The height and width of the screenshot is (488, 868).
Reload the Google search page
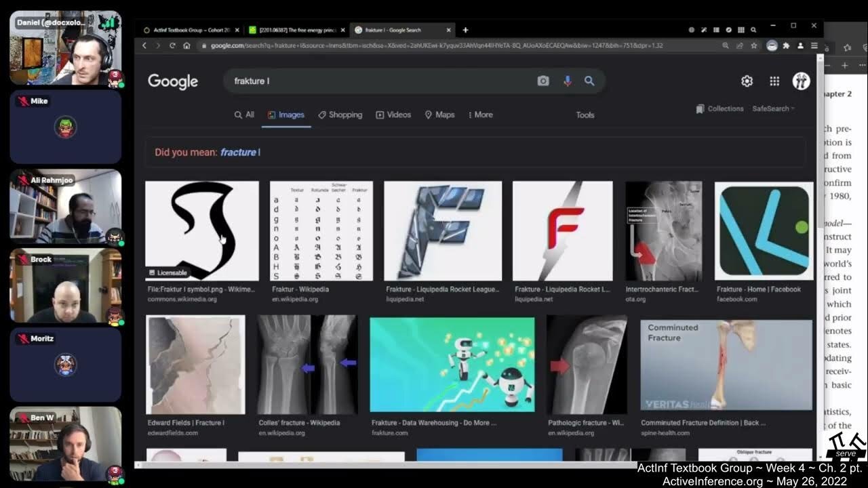172,45
